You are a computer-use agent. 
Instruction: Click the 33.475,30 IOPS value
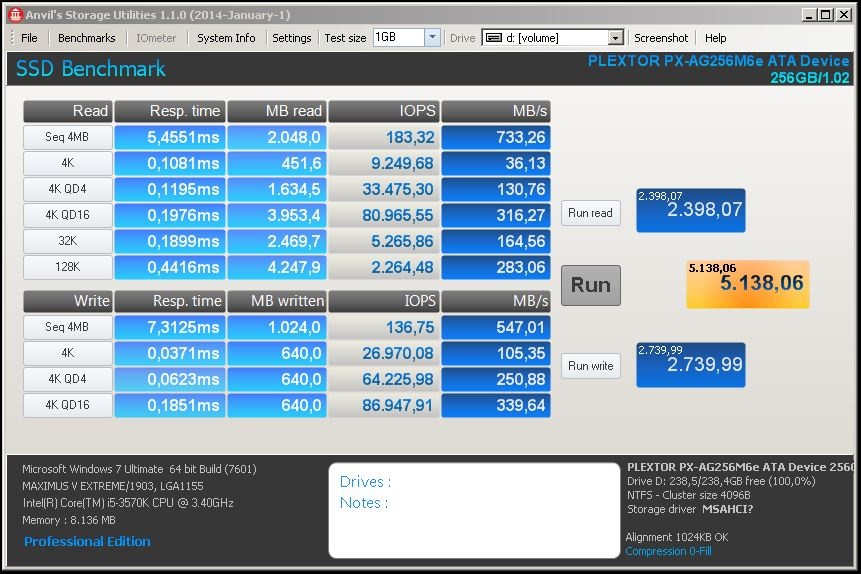pos(384,189)
